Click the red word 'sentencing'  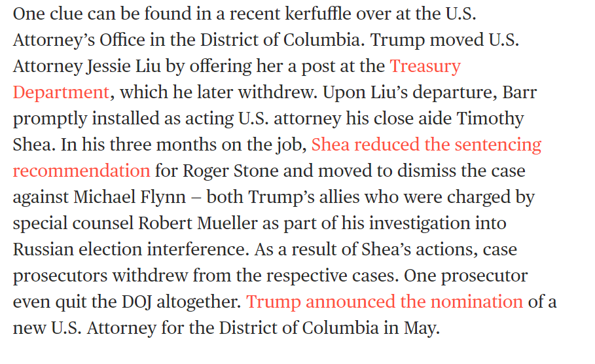498,145
